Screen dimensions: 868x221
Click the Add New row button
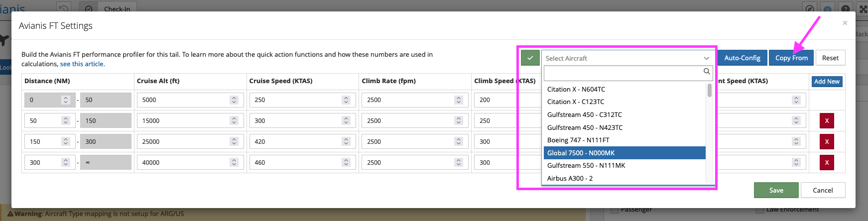pos(827,81)
